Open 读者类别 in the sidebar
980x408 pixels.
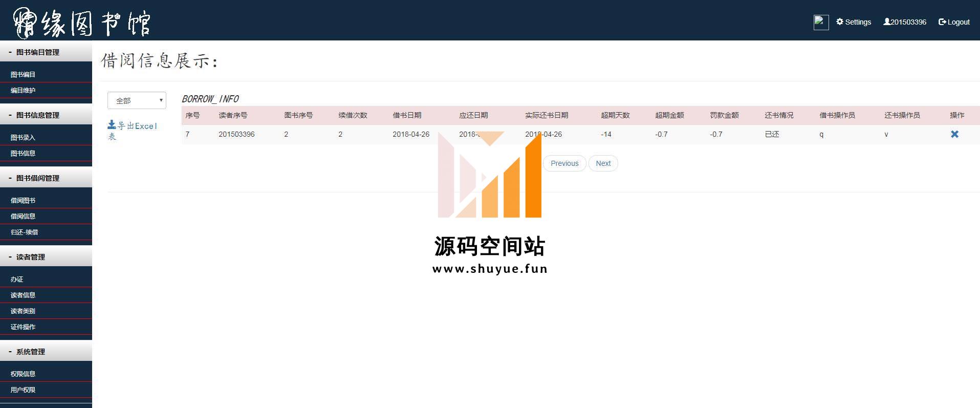(23, 311)
